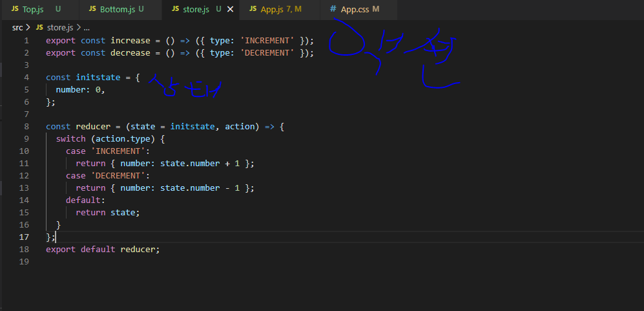Place cursor on 'decrease' identifier

click(x=130, y=53)
